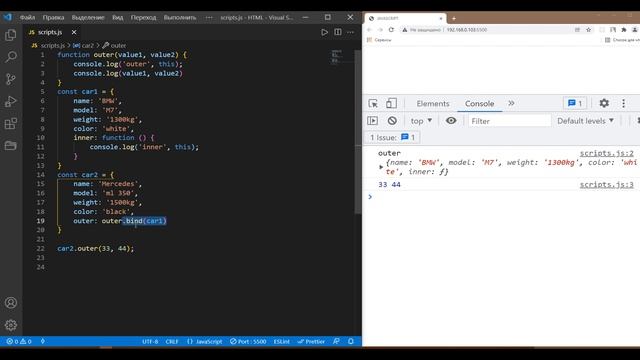The width and height of the screenshot is (640, 360).
Task: Open the Run and Debug view
Action: point(11,101)
